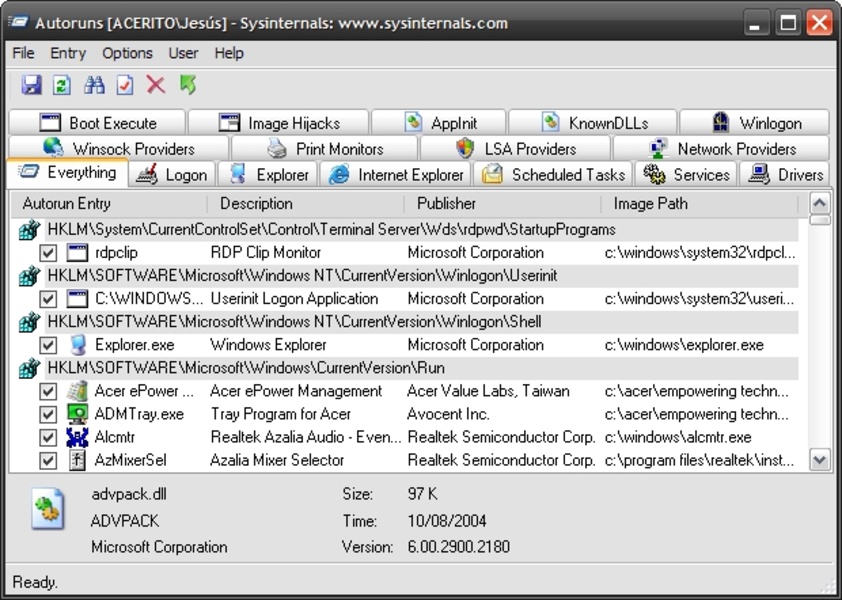
Task: Click the Save toolbar icon
Action: coord(31,85)
